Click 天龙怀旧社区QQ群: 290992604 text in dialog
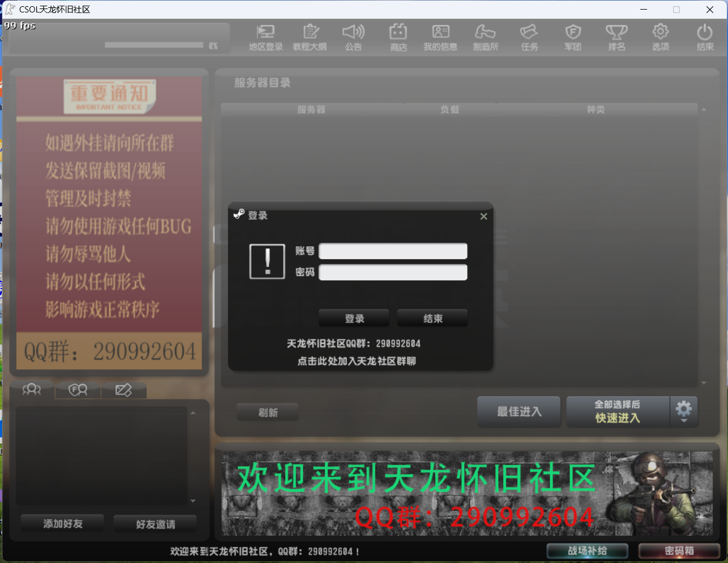 (x=354, y=343)
